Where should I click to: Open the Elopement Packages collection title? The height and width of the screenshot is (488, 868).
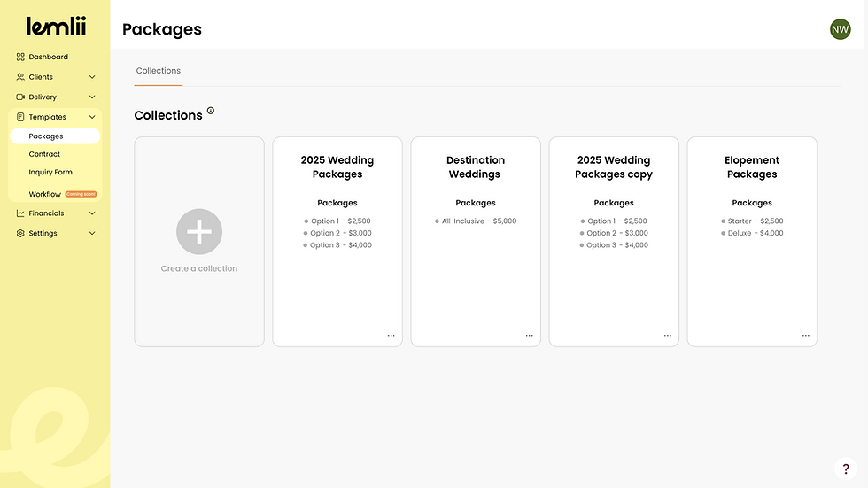tap(752, 167)
